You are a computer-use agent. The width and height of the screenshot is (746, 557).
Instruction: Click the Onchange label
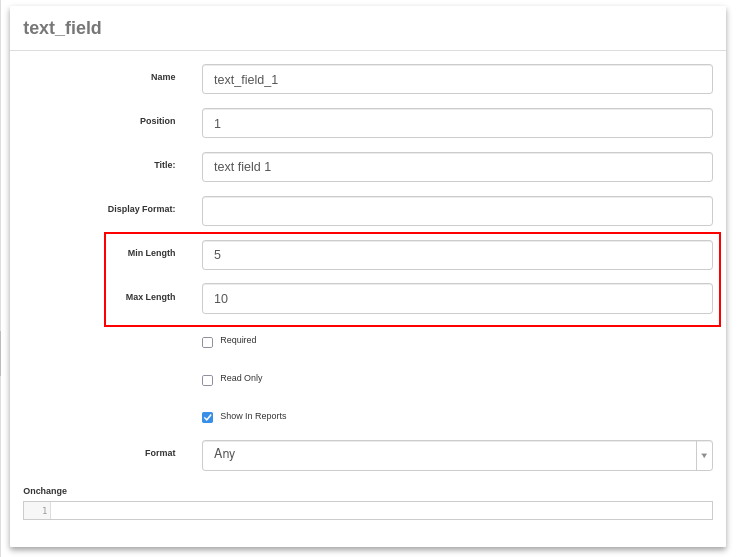click(45, 491)
